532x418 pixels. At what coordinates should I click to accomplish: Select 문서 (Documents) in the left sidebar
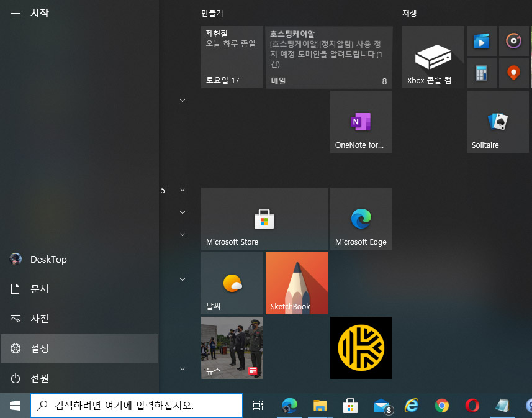[x=79, y=289]
